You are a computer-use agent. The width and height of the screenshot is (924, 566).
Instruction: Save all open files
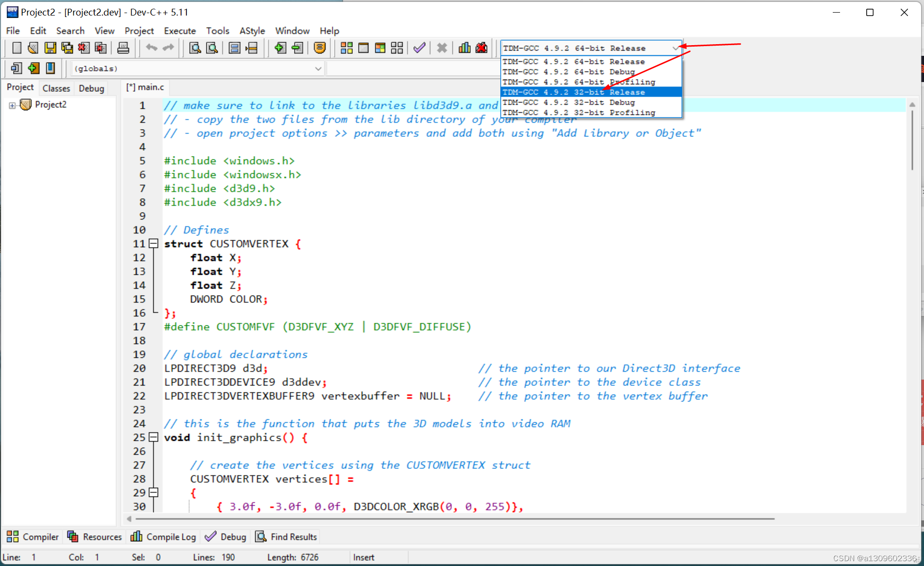(x=67, y=48)
